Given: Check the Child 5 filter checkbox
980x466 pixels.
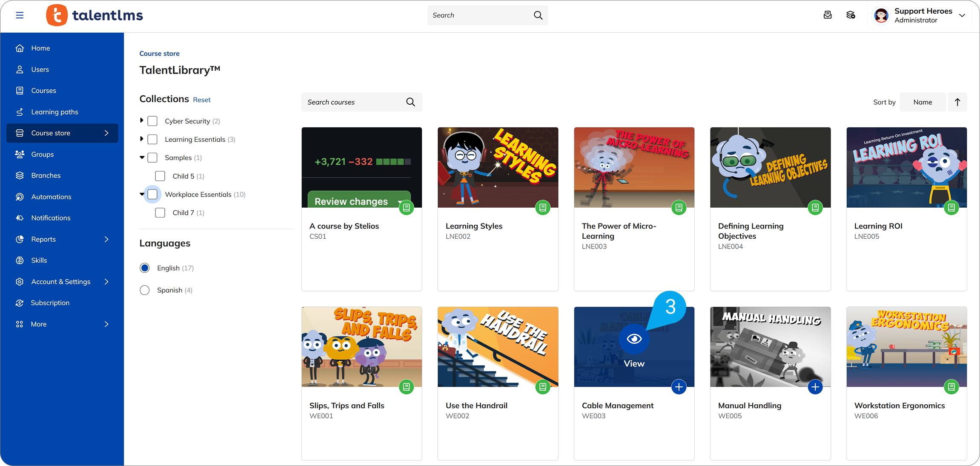Looking at the screenshot, I should 160,176.
